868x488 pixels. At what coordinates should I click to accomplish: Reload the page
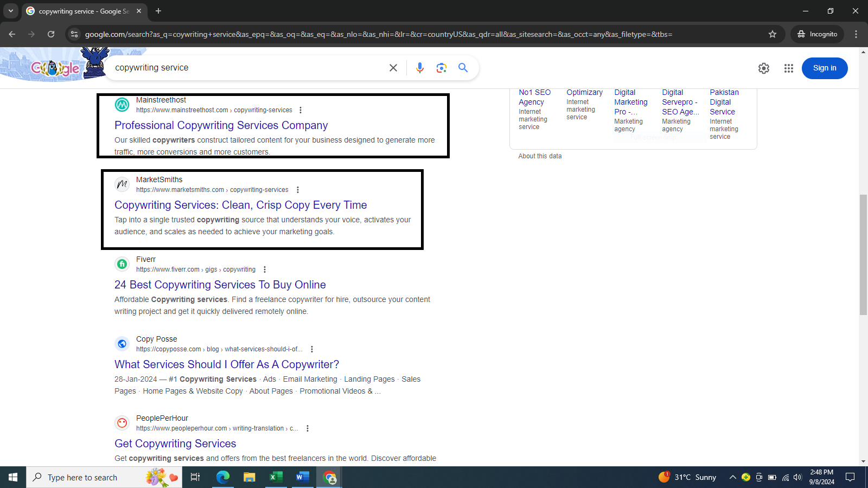coord(51,34)
